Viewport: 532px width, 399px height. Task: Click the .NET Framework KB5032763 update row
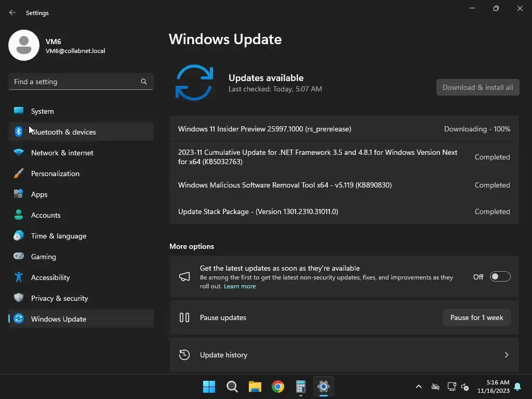click(x=344, y=157)
